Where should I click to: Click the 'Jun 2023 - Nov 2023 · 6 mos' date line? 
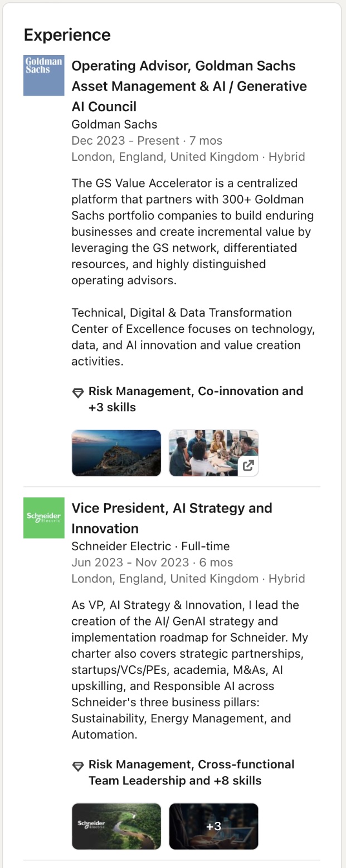[x=152, y=563]
